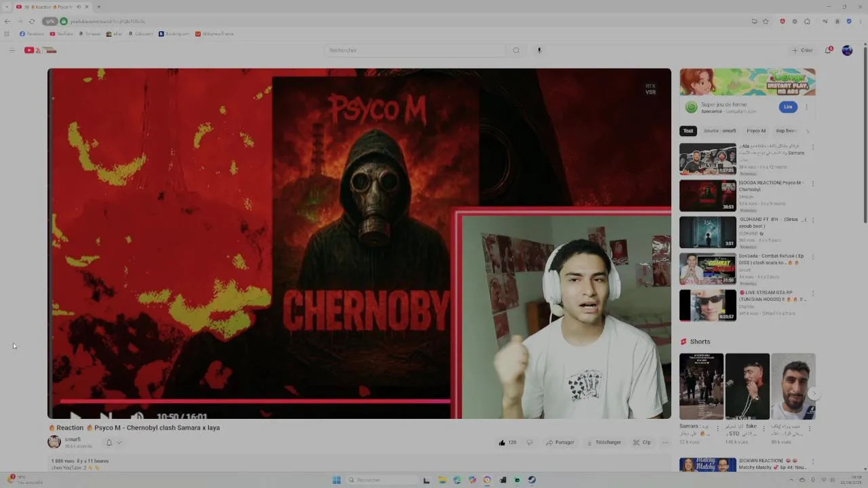Dislike the video with thumbs down
This screenshot has height=488, width=868.
pyautogui.click(x=530, y=443)
